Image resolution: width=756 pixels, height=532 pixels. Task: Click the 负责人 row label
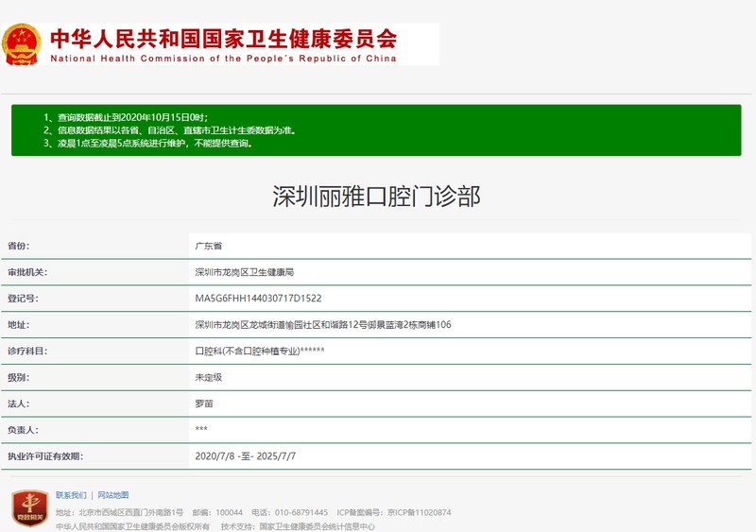(x=23, y=430)
